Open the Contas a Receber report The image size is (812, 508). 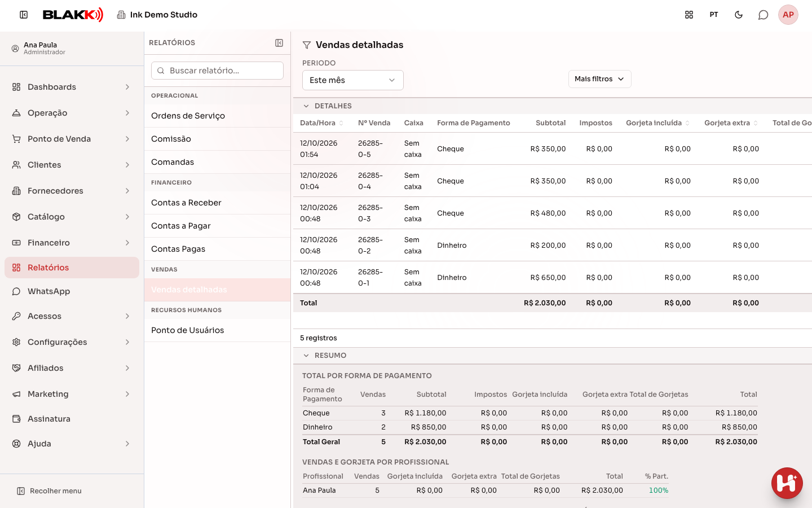[x=217, y=203]
